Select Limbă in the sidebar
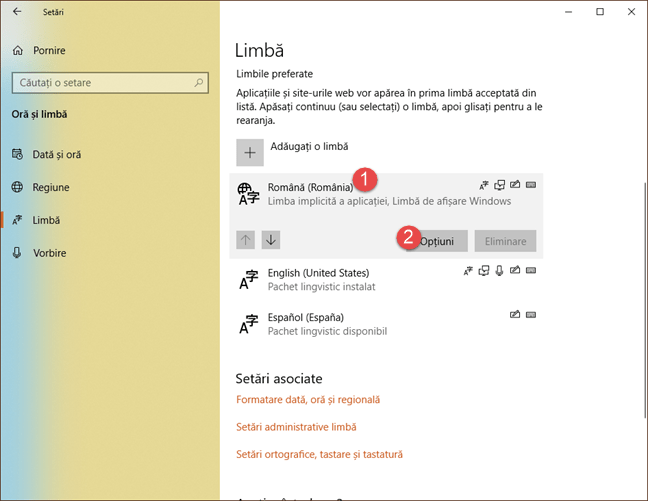This screenshot has width=648, height=501. coord(46,220)
